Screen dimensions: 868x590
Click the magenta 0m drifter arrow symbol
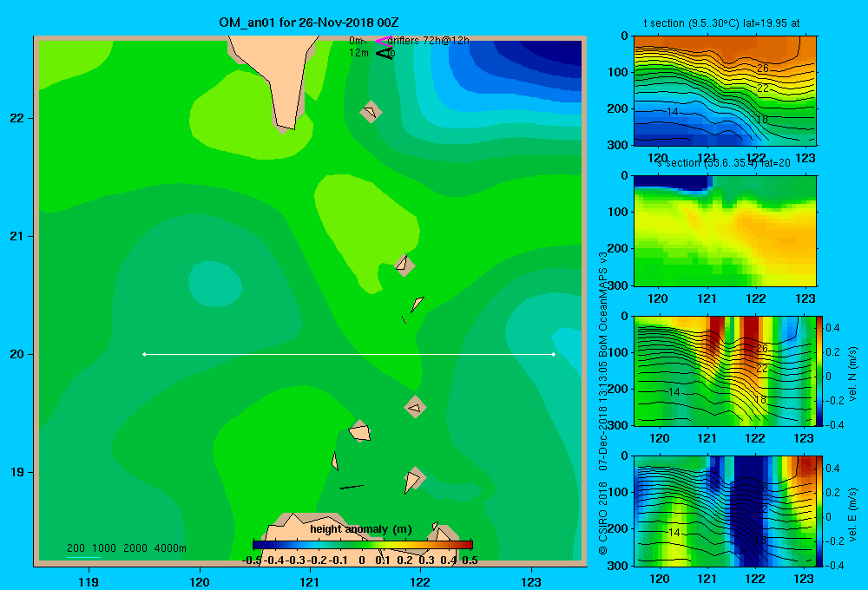[x=384, y=41]
